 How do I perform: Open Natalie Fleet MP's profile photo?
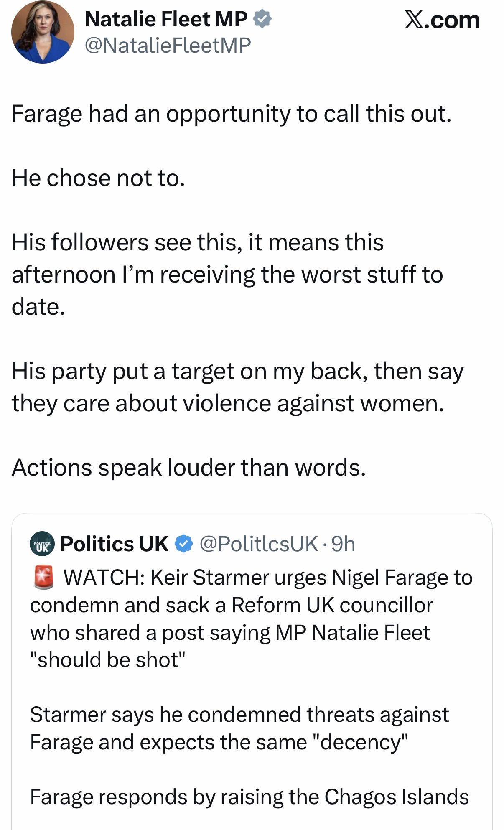43,32
